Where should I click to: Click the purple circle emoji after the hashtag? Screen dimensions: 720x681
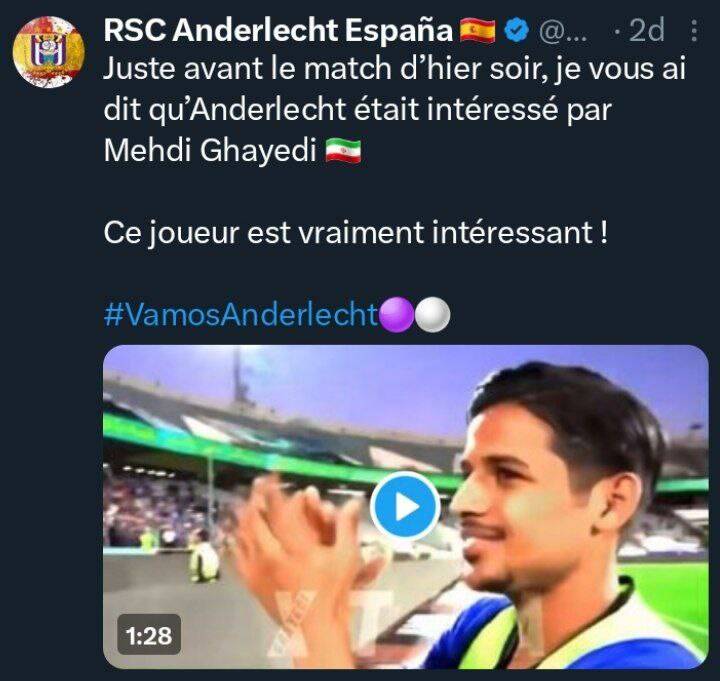click(x=398, y=315)
